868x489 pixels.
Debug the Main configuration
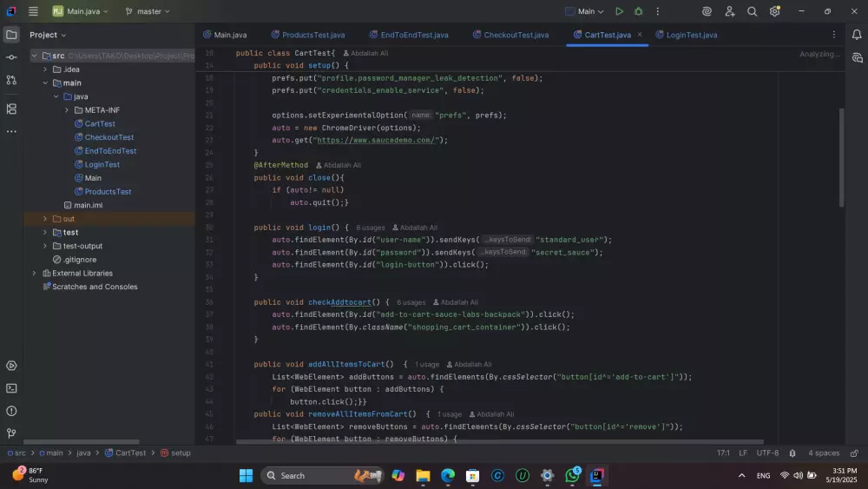coord(638,11)
